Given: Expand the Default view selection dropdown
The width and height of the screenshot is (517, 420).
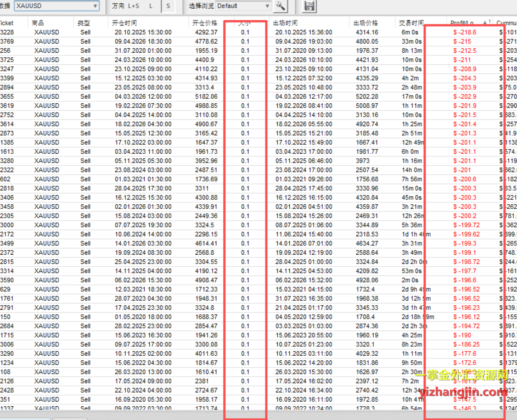Looking at the screenshot, I should (x=243, y=6).
